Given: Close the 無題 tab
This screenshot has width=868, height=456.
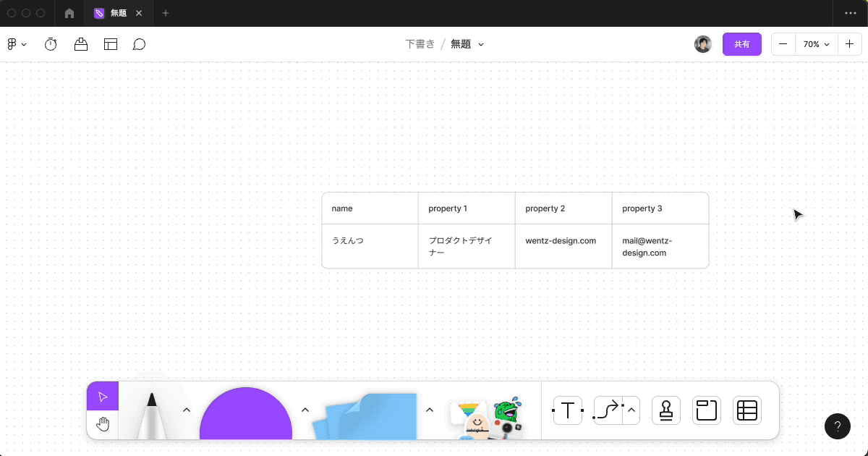Looking at the screenshot, I should click(x=139, y=13).
